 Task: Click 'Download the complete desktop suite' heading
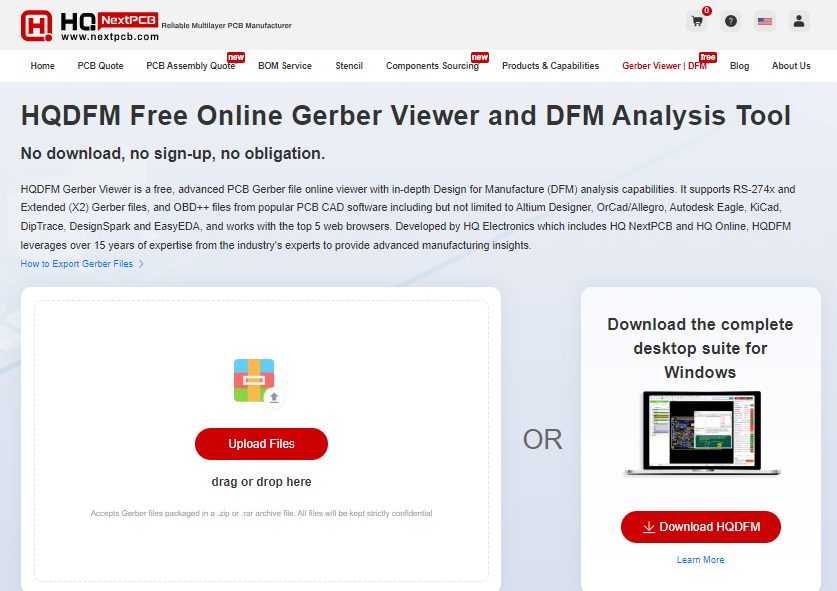click(x=700, y=348)
